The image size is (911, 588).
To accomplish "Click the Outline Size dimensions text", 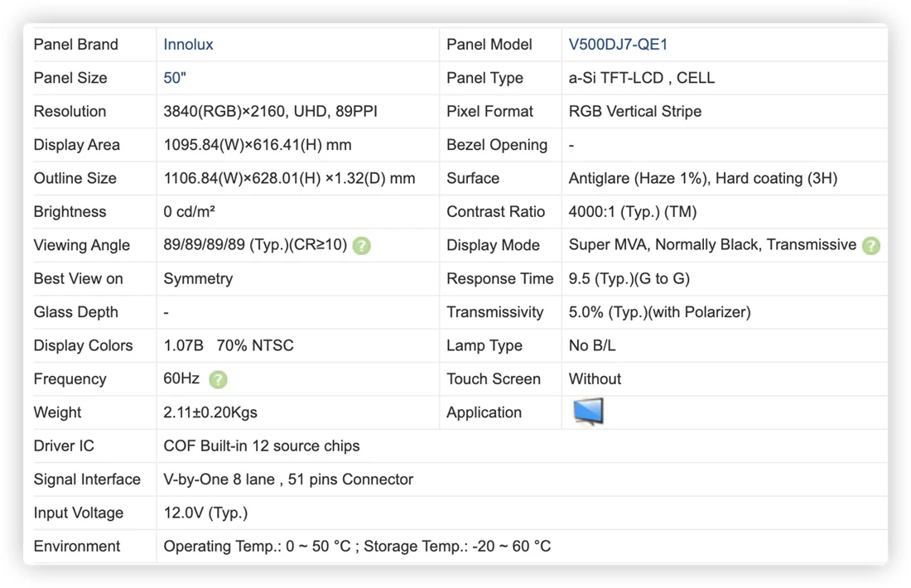I will 289,178.
